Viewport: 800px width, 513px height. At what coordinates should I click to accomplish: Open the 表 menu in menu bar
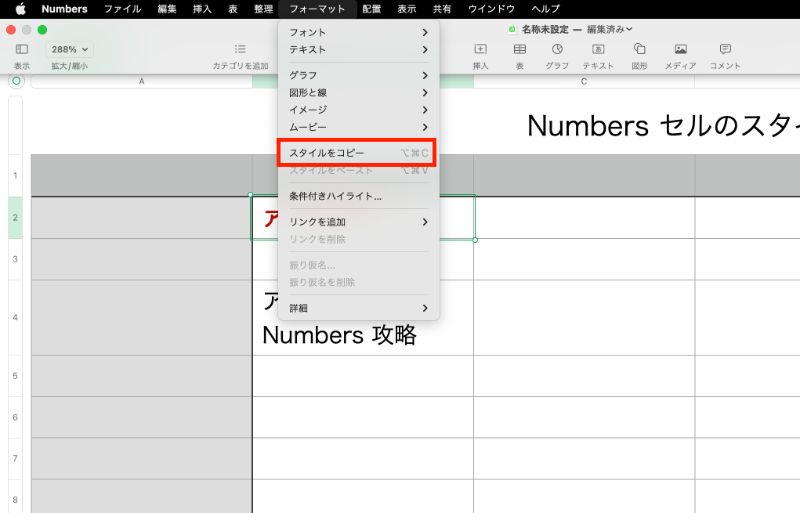pos(233,9)
